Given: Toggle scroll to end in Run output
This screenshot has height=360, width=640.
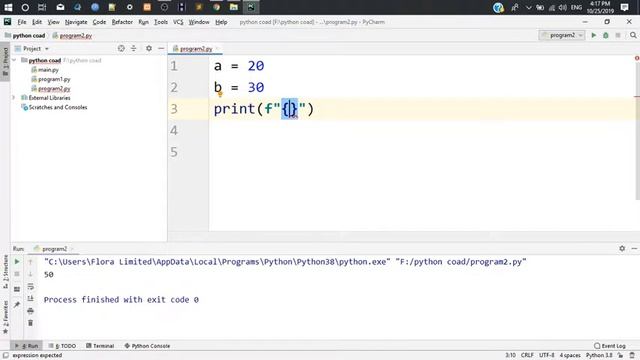Looking at the screenshot, I should click(x=30, y=299).
